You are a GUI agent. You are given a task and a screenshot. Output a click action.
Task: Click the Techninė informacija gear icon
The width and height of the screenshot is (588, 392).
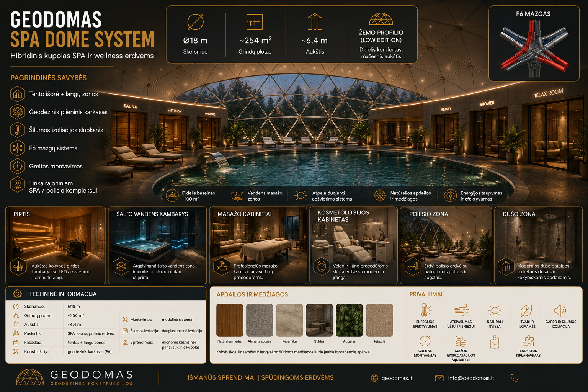coord(17,294)
